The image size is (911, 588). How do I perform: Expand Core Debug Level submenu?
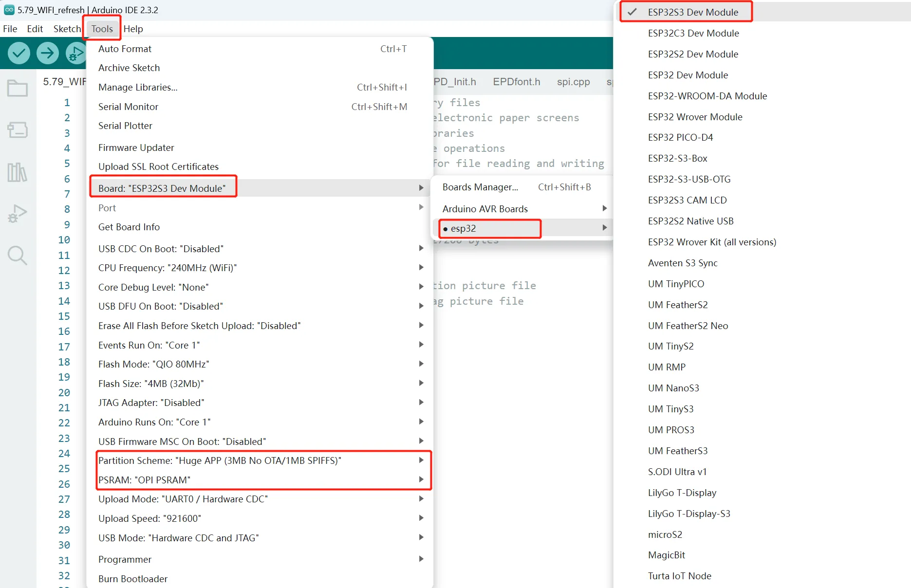[x=260, y=287]
